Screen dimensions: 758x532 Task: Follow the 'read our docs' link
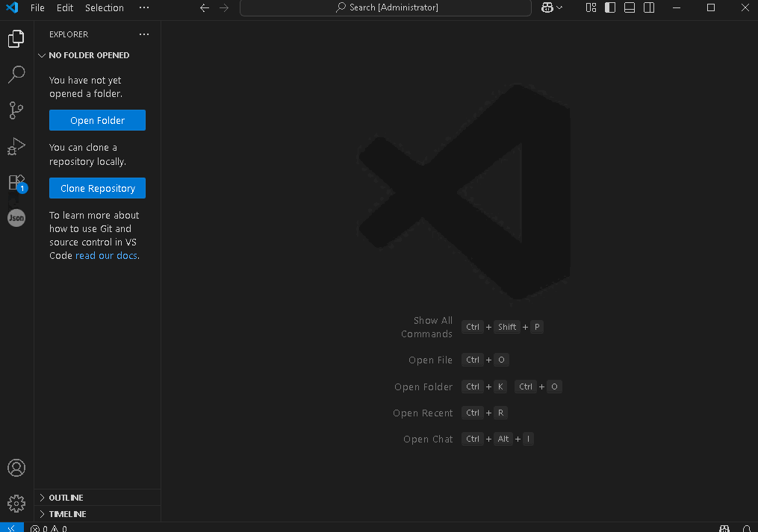106,256
